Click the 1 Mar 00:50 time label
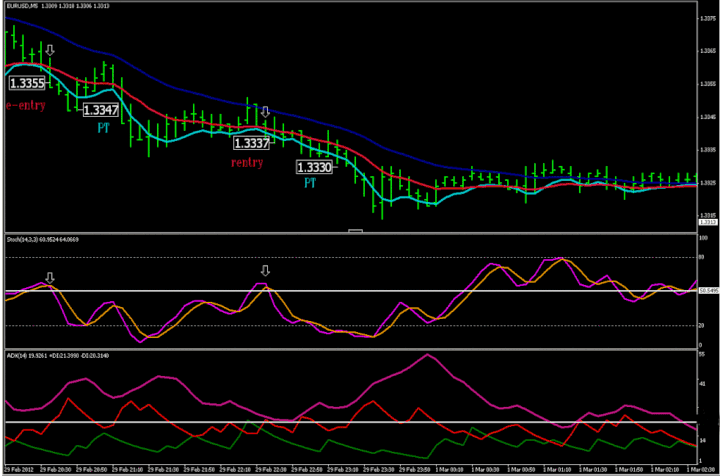Viewport: 720px width, 476px height. click(x=521, y=470)
